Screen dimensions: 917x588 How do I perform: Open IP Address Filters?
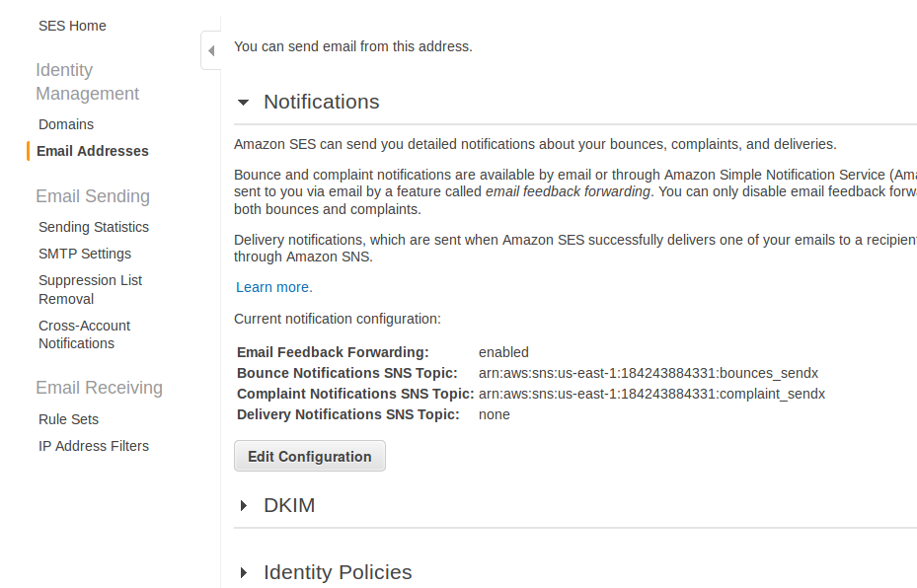94,446
